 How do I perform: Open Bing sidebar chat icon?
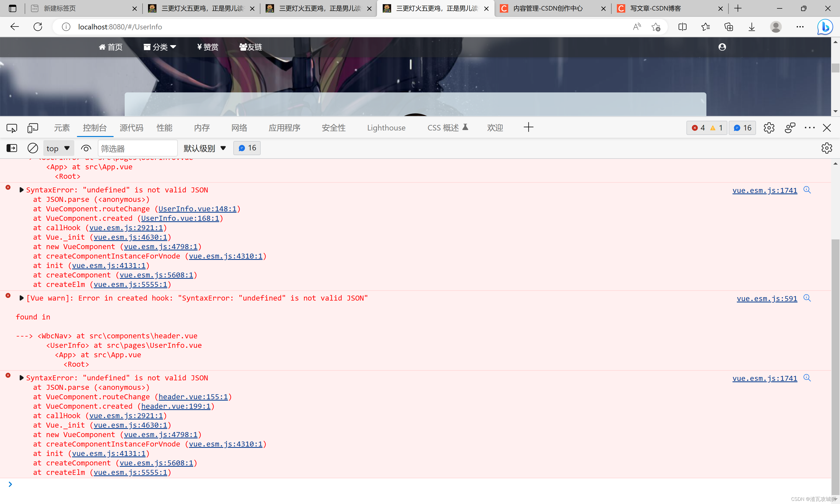click(825, 27)
